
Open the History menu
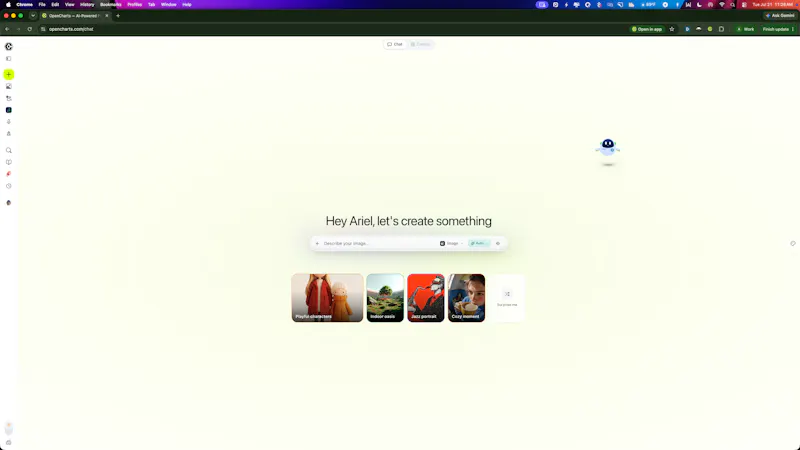point(87,5)
